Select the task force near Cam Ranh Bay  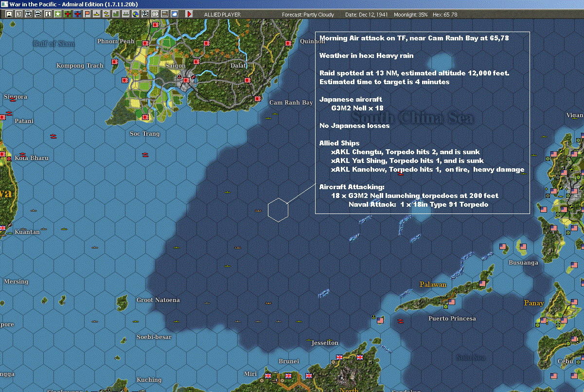275,114
